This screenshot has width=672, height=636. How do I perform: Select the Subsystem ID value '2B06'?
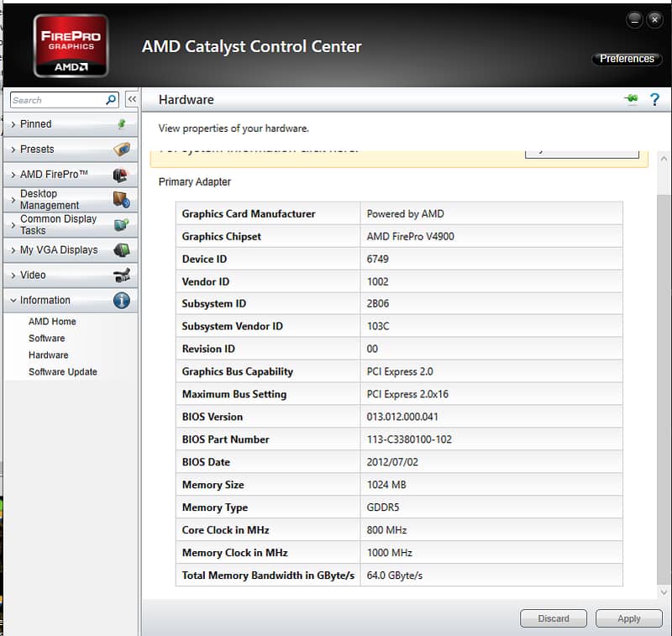point(377,304)
